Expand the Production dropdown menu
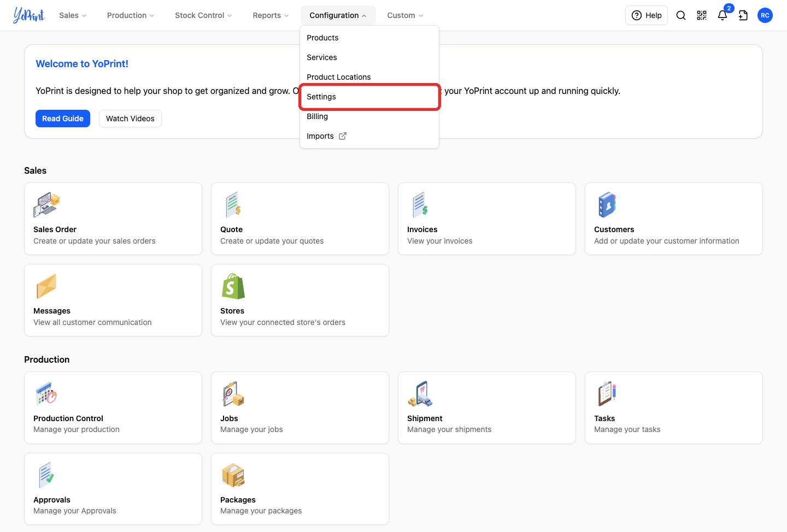Image resolution: width=787 pixels, height=532 pixels. (131, 15)
